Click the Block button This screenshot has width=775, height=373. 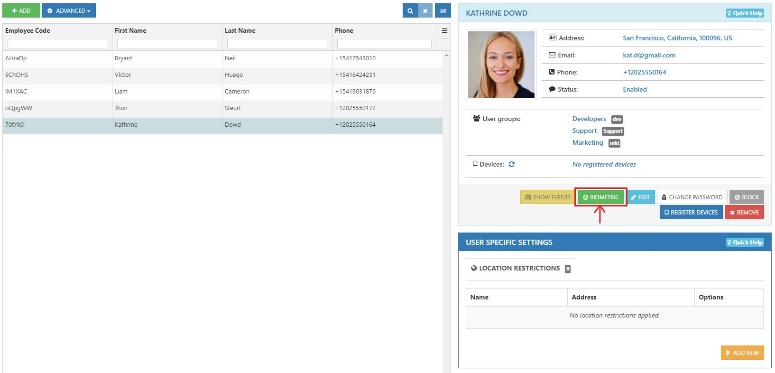(x=746, y=197)
